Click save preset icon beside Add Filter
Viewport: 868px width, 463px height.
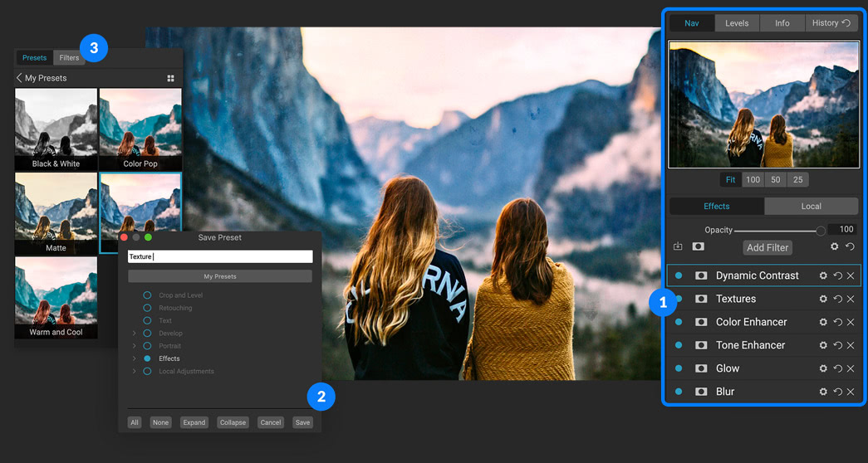(x=678, y=246)
